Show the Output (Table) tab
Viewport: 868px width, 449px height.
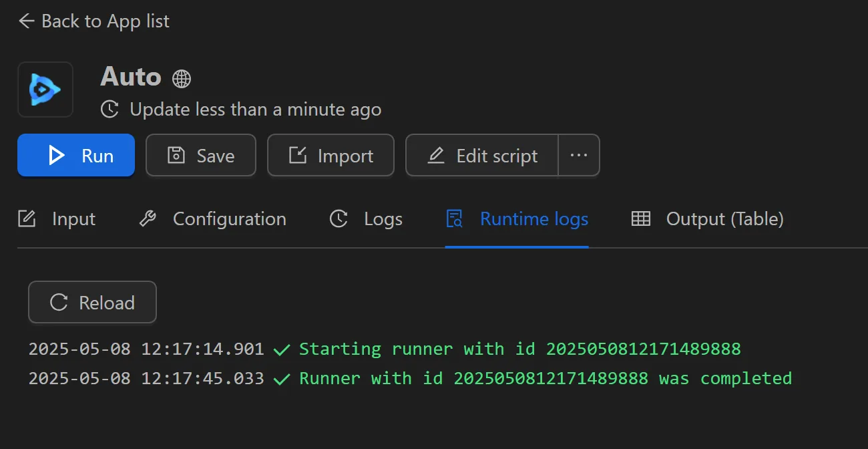coord(708,219)
